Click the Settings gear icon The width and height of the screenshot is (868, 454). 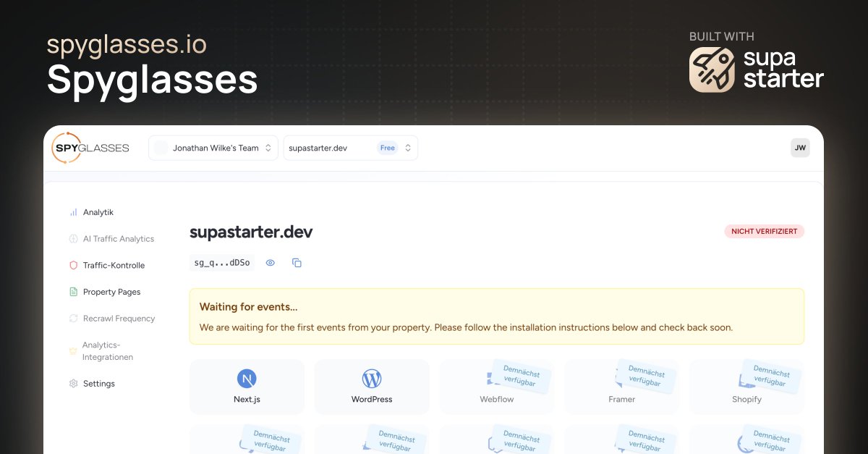pyautogui.click(x=73, y=384)
